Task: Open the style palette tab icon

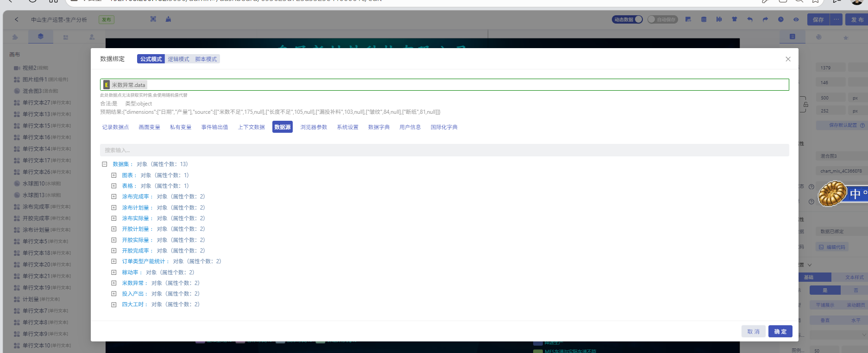Action: pyautogui.click(x=819, y=37)
